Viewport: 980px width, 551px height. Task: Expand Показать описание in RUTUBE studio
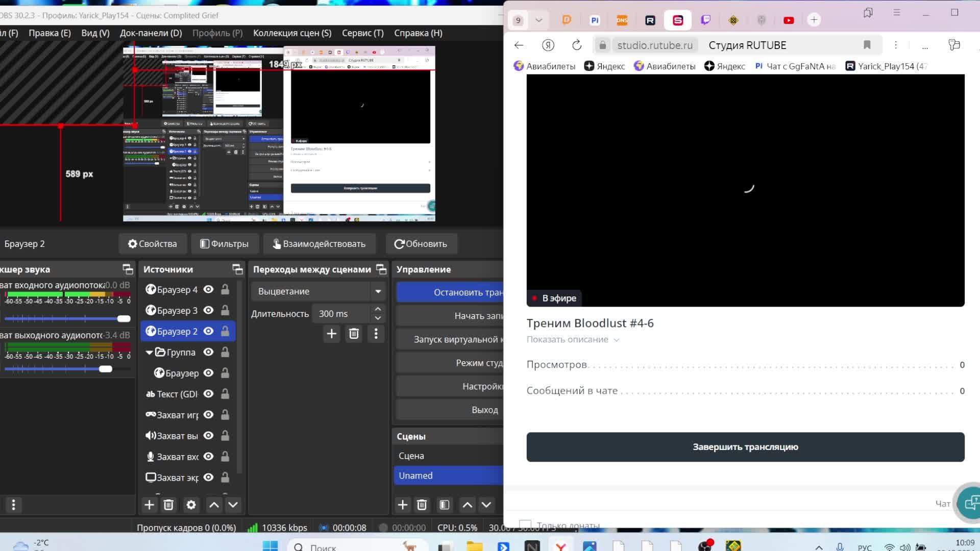pos(573,340)
